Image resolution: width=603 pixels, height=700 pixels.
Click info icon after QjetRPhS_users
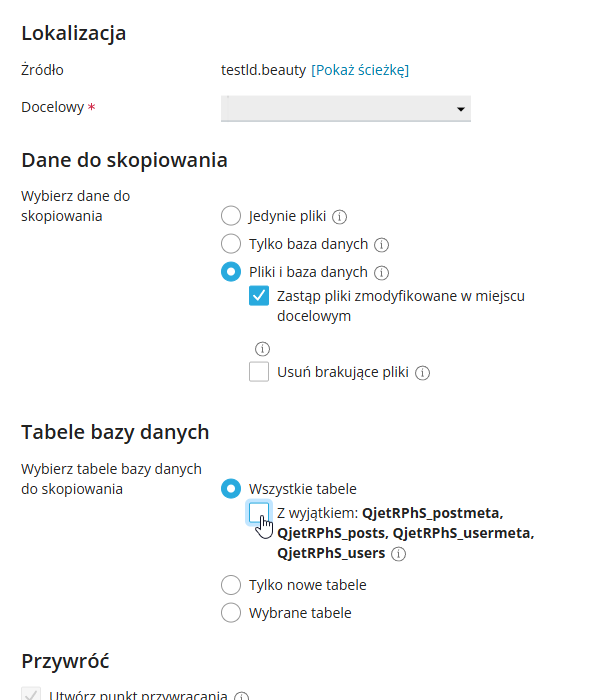coord(398,554)
